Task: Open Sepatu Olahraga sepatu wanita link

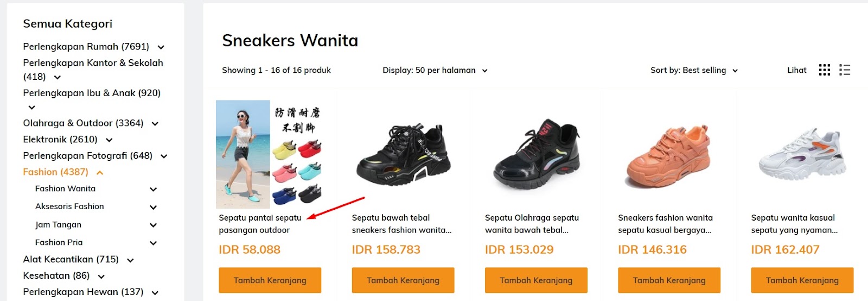Action: [532, 224]
